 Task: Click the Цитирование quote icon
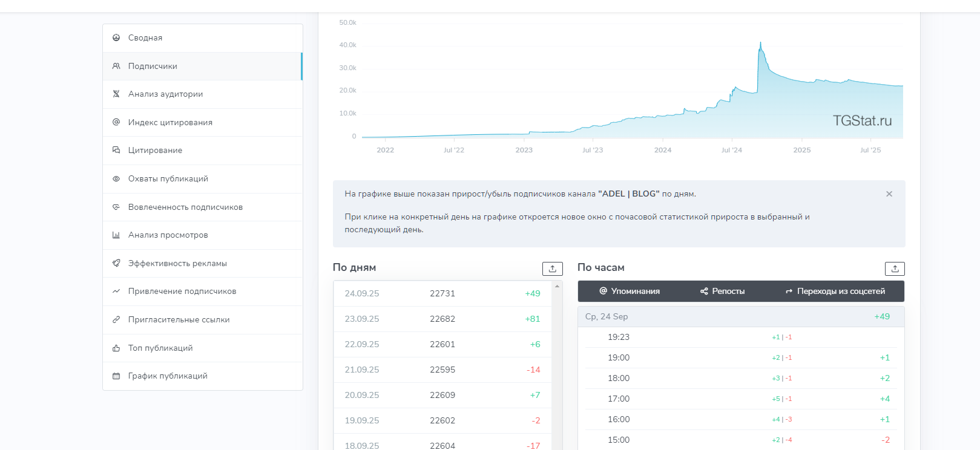[x=116, y=150]
